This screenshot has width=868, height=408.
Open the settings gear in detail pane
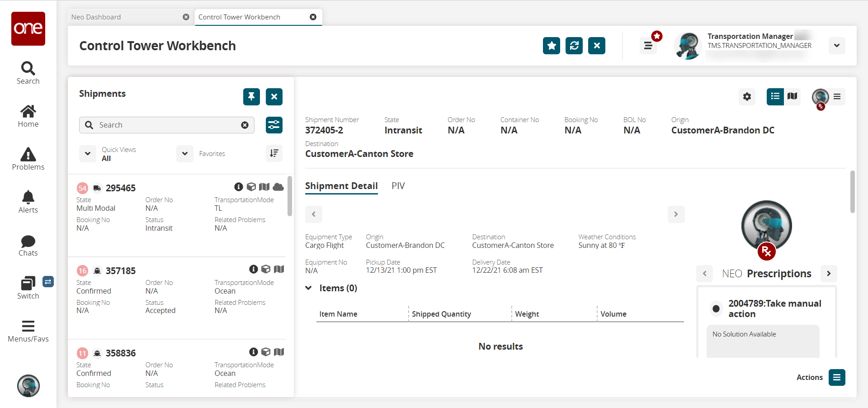747,96
